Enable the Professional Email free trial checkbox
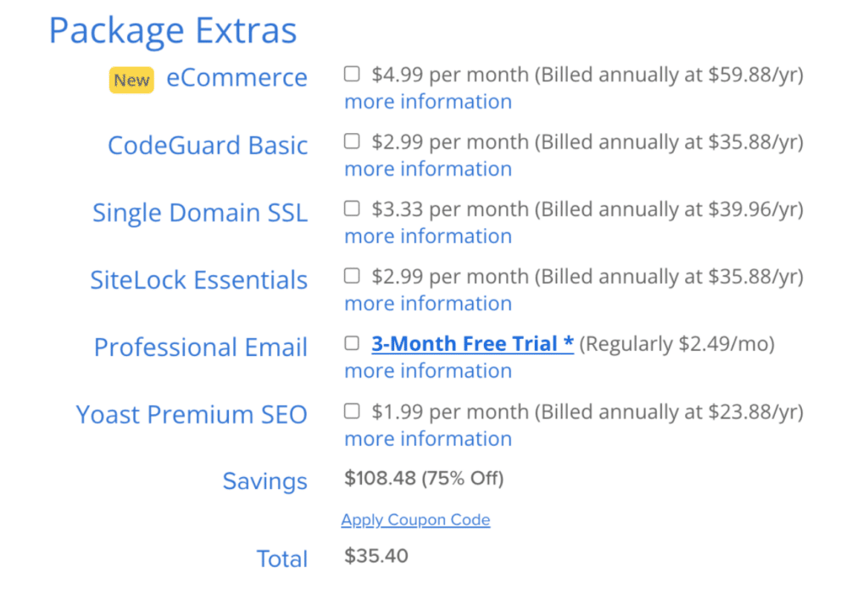The width and height of the screenshot is (868, 605). [352, 344]
